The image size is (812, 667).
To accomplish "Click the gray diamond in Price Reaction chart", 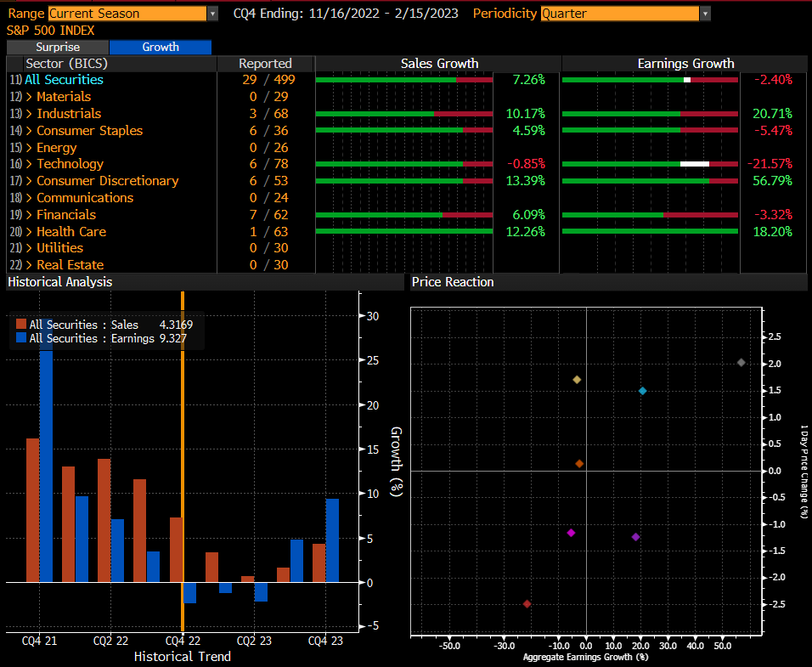I will point(742,363).
